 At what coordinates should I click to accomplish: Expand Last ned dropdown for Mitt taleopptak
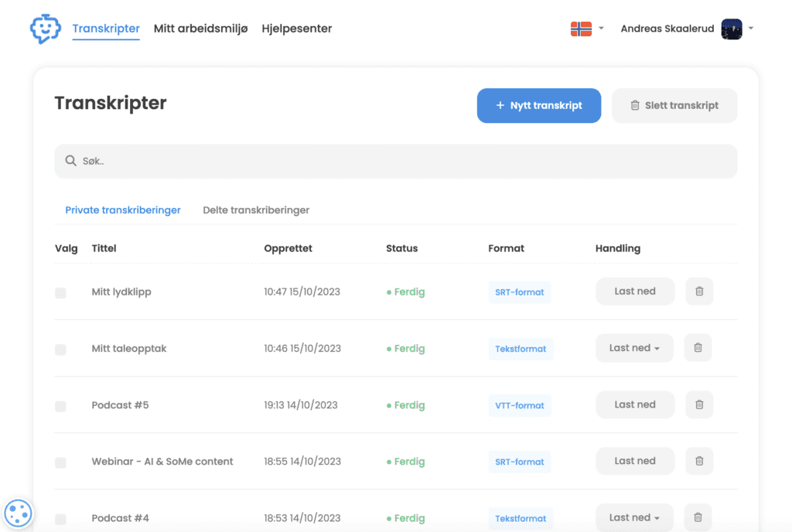pos(634,348)
